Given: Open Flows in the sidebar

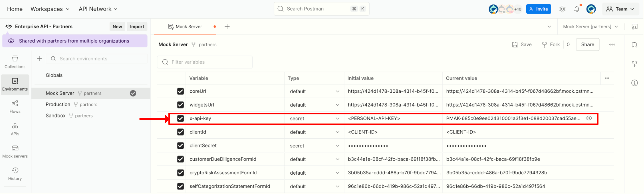Looking at the screenshot, I should [15, 107].
